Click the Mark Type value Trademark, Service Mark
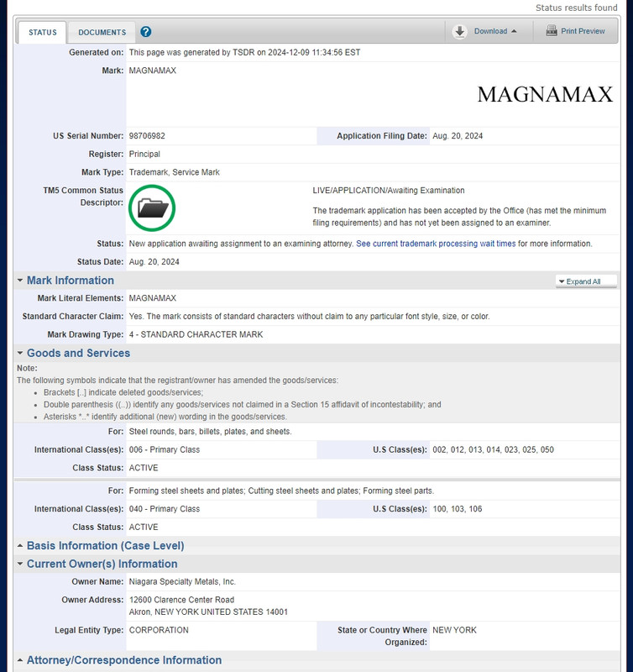 click(175, 172)
